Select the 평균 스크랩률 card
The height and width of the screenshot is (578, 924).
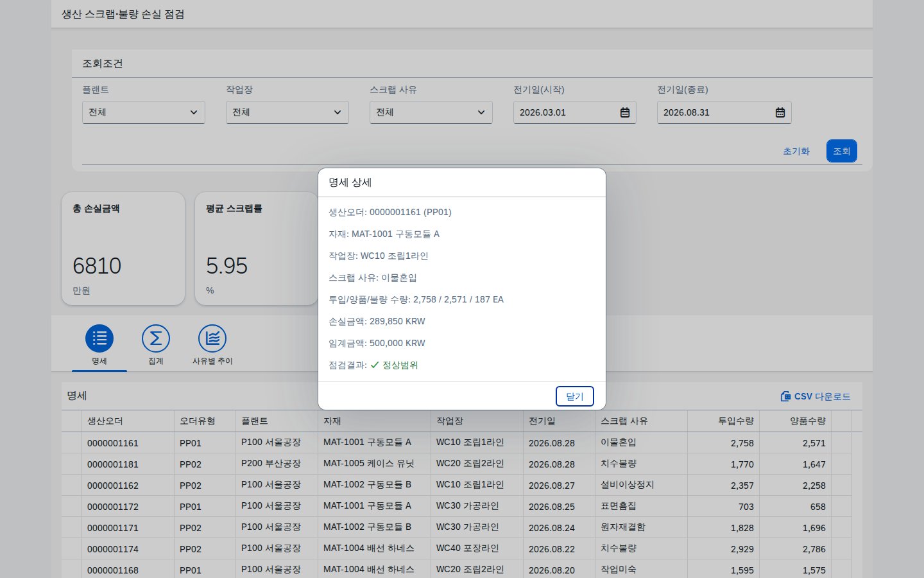(x=256, y=249)
